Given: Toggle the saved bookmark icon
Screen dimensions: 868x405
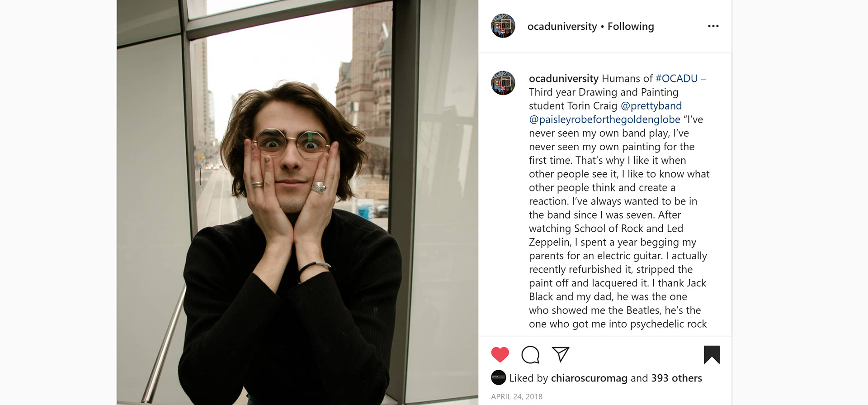Looking at the screenshot, I should click(712, 355).
